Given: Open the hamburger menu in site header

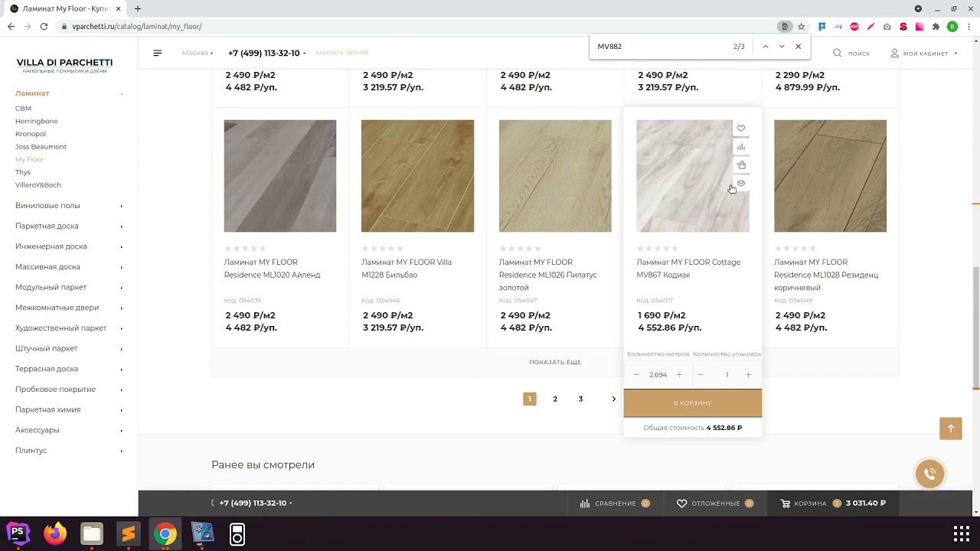Looking at the screenshot, I should (x=158, y=53).
